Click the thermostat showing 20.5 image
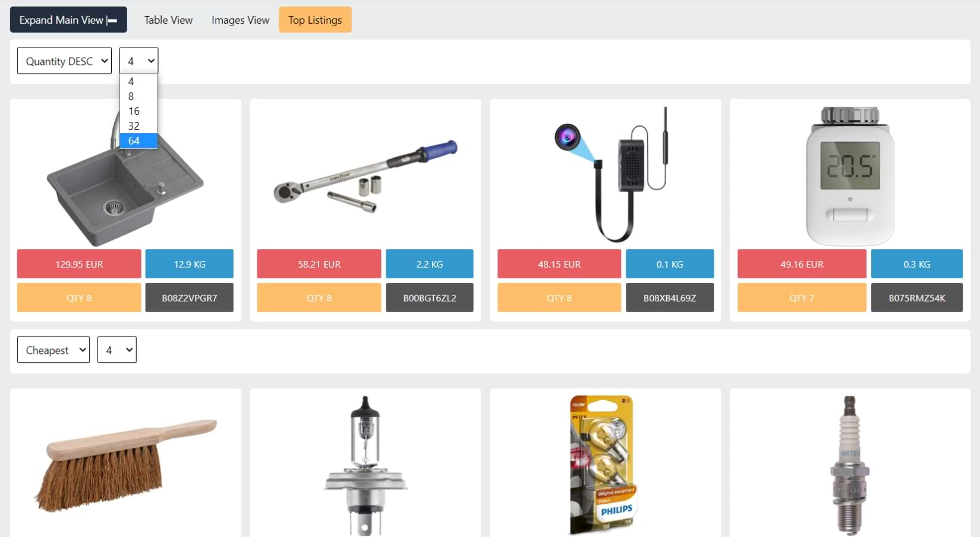 click(x=850, y=176)
